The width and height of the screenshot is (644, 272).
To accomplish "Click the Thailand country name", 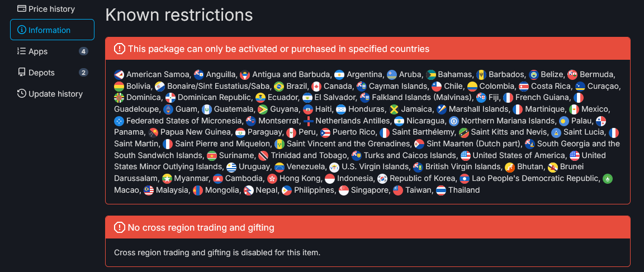I will (464, 190).
